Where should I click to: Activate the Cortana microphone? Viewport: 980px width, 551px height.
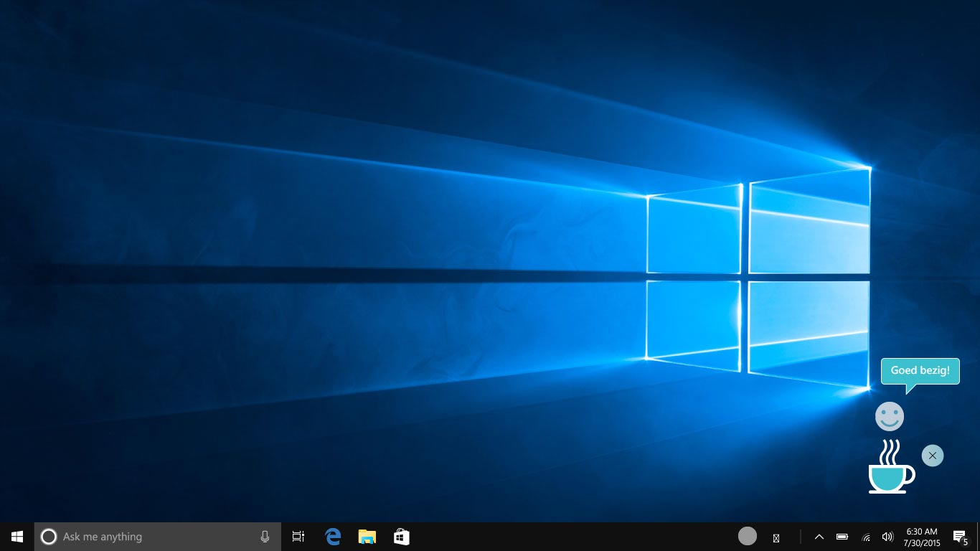click(x=265, y=537)
